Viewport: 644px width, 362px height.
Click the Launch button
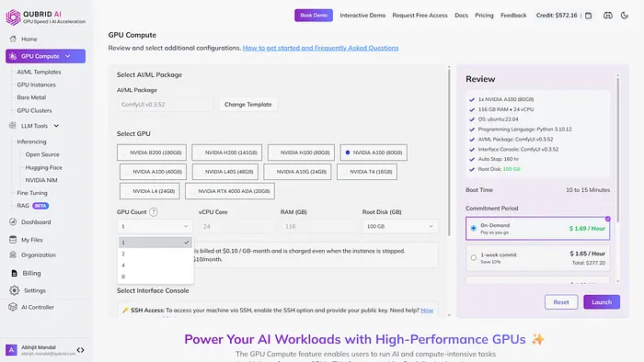coord(602,302)
